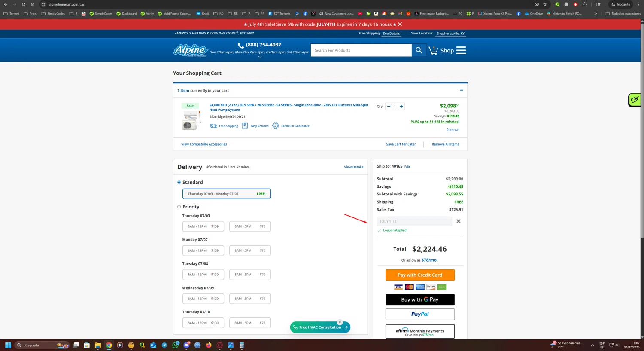Click the Free Shipping truck icon
644x351 pixels.
[x=213, y=126]
